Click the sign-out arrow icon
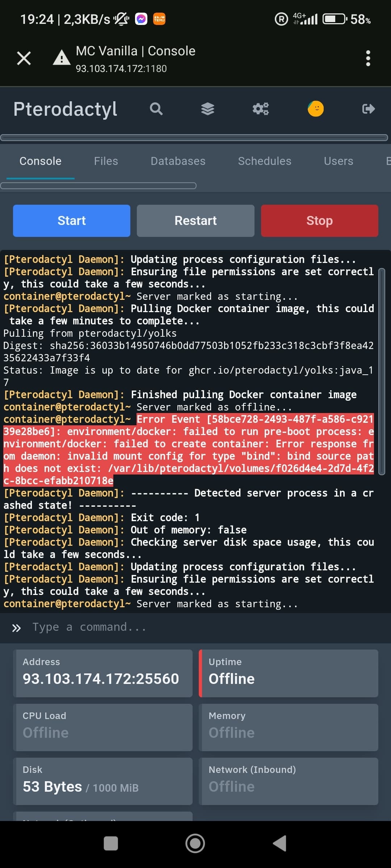 pyautogui.click(x=369, y=109)
